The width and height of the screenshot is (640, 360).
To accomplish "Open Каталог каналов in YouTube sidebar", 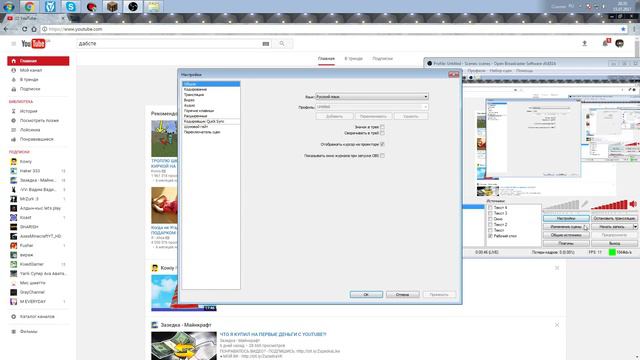I will (x=38, y=317).
